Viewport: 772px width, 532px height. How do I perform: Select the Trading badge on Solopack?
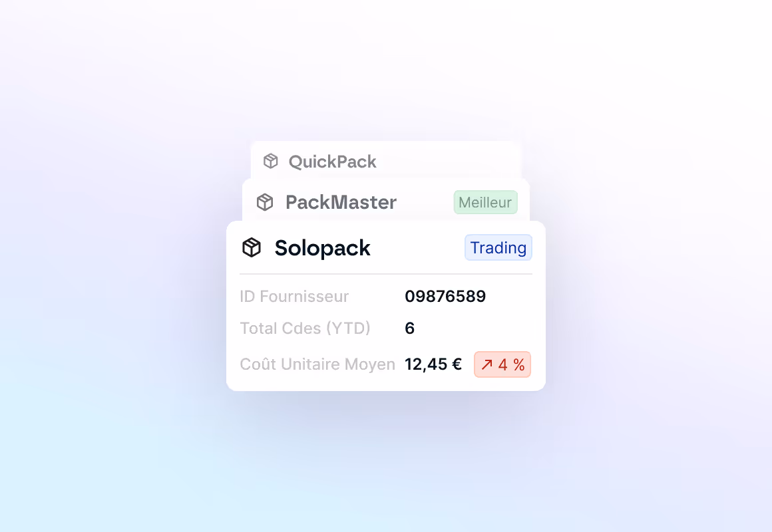(x=498, y=247)
